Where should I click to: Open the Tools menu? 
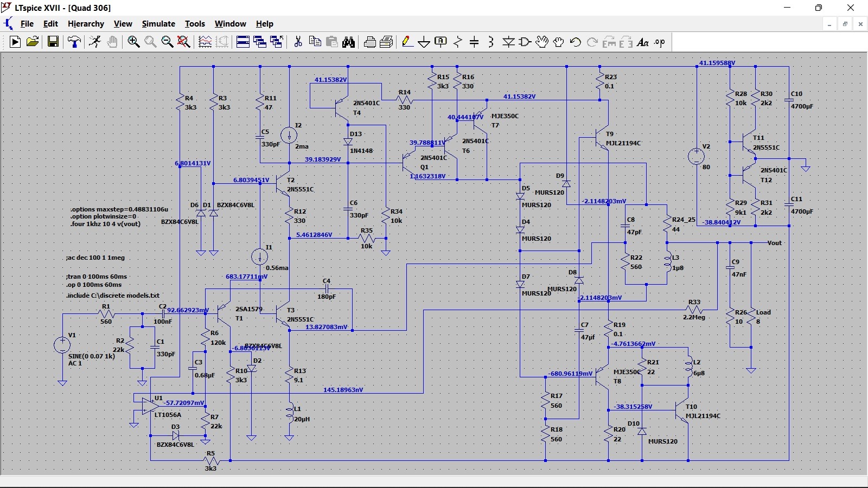[195, 24]
